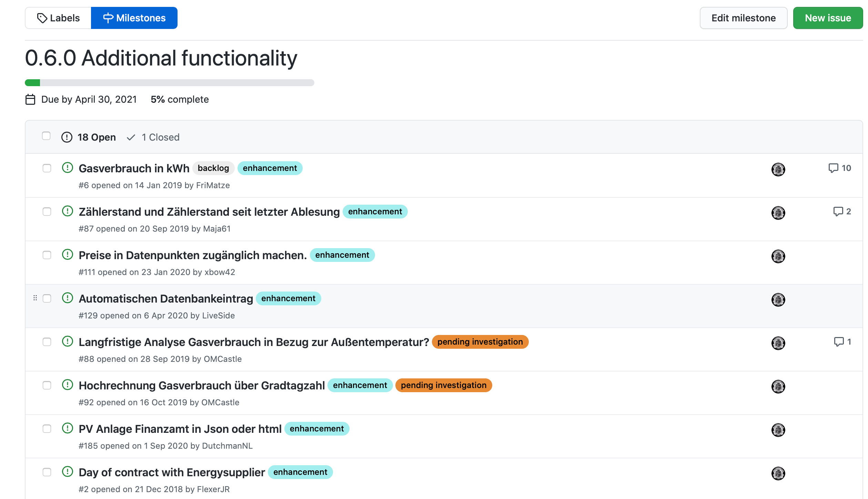Select checkbox for Gasverbrauch in kWh issue

coord(47,168)
